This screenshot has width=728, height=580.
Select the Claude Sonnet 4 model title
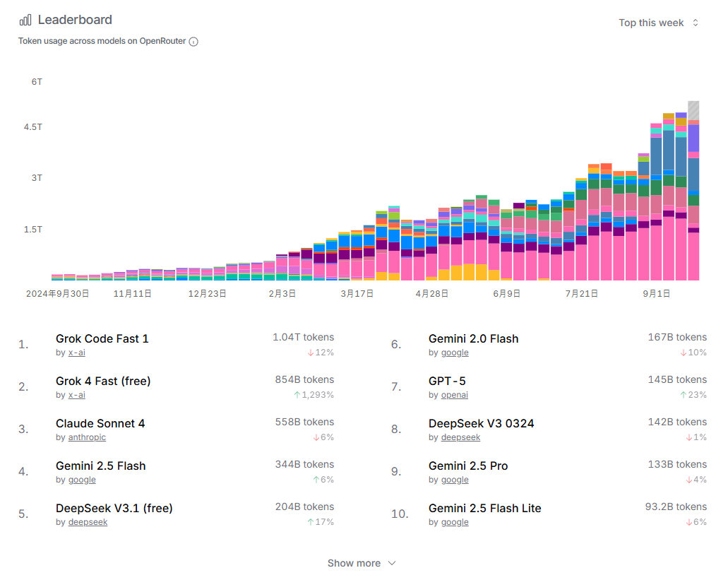click(x=100, y=423)
